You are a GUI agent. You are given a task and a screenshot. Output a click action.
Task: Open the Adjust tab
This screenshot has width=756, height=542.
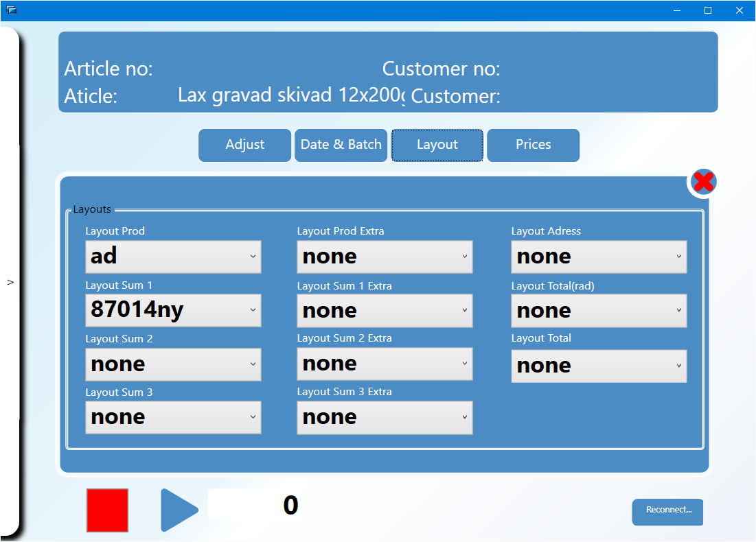click(x=245, y=145)
